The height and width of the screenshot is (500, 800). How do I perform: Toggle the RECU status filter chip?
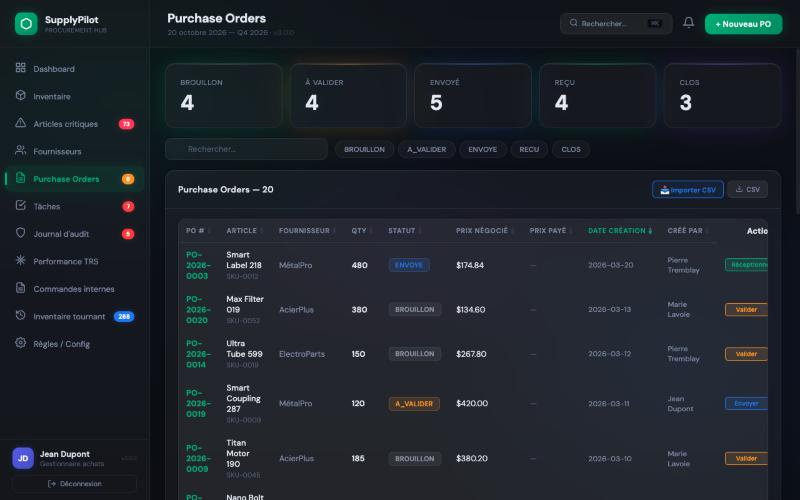coord(529,149)
